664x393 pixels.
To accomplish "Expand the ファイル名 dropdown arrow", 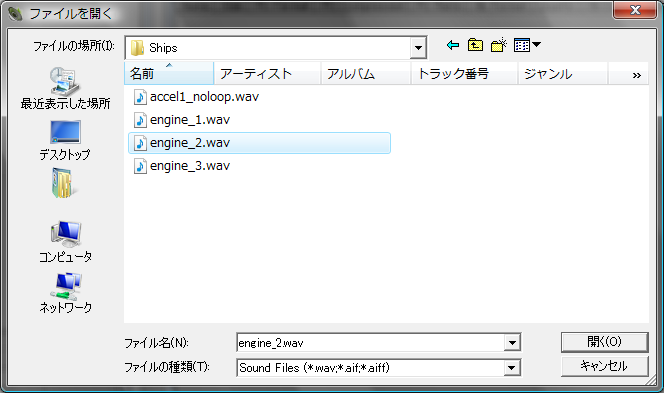I will [512, 343].
